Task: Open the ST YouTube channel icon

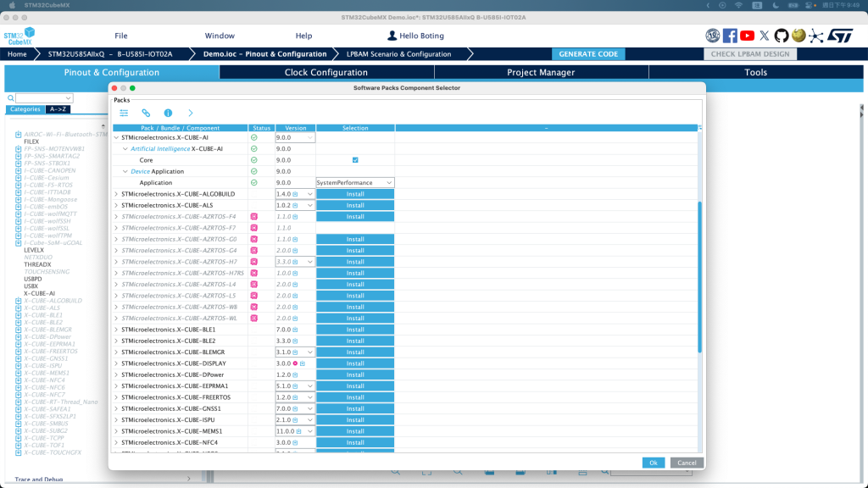Action: tap(747, 36)
